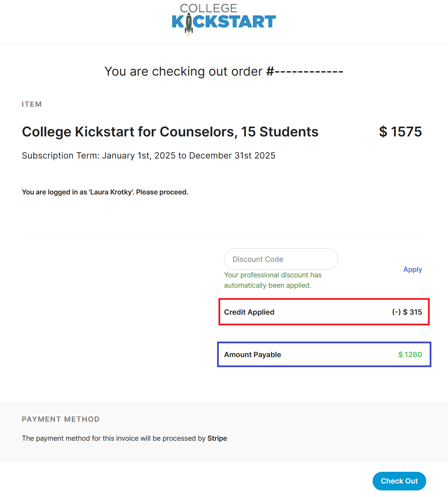448x497 pixels.
Task: Click the $ 1260 payable amount
Action: pyautogui.click(x=410, y=354)
